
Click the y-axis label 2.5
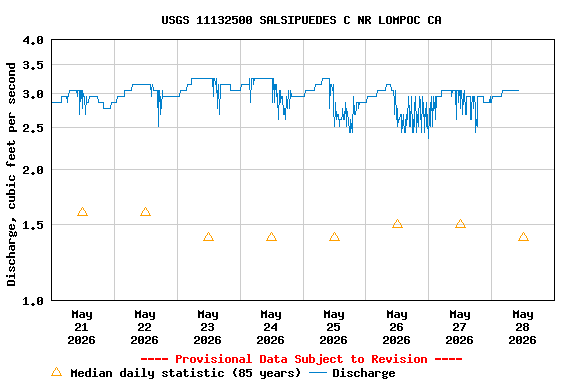click(33, 128)
